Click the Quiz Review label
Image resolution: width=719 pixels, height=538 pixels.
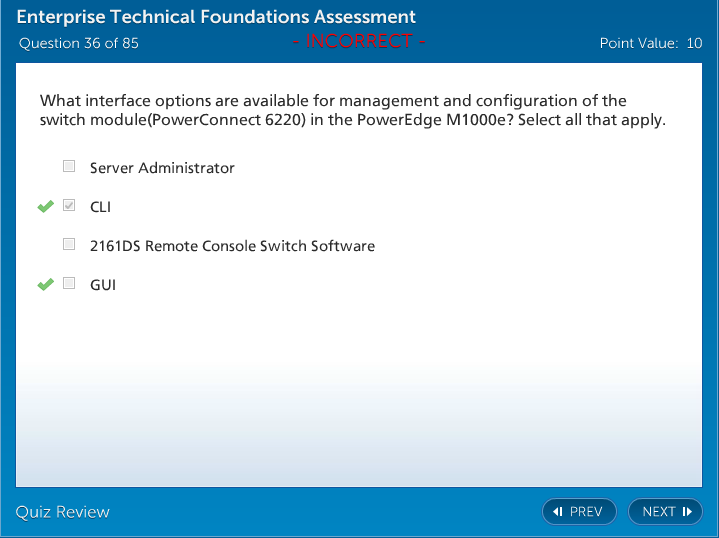click(63, 512)
